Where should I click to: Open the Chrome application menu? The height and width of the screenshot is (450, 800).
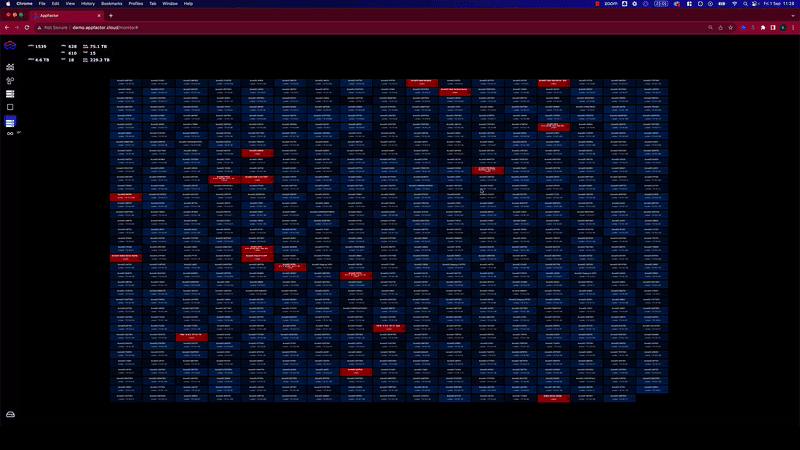click(x=24, y=4)
